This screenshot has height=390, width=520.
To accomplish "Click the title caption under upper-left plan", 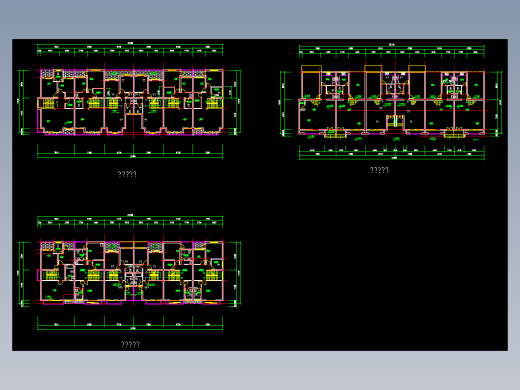I will click(x=127, y=174).
